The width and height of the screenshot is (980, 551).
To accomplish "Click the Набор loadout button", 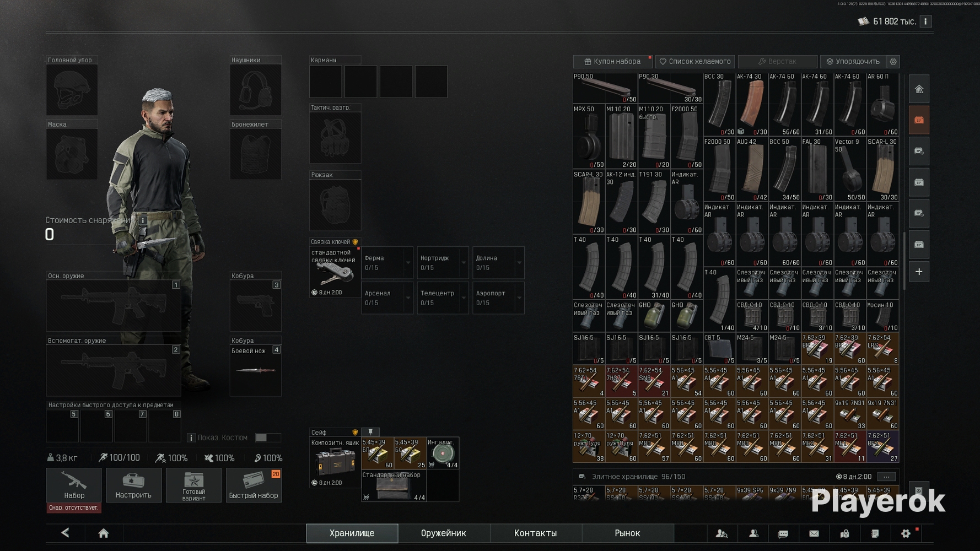I will click(x=74, y=485).
